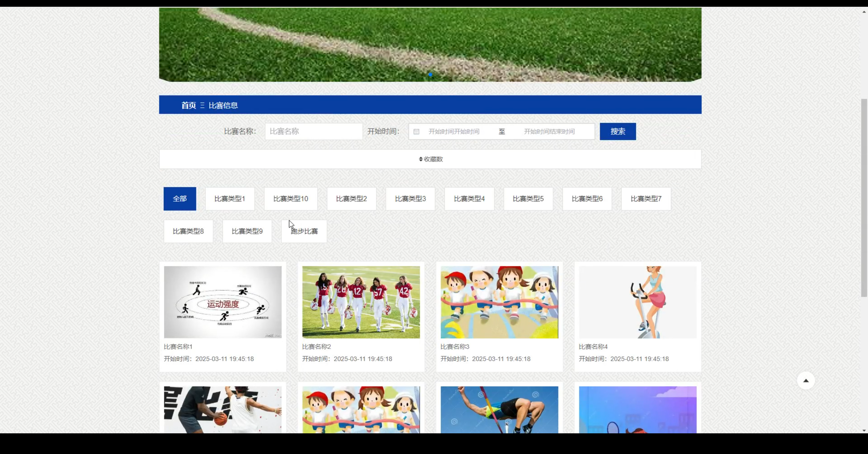Click the calendar icon in date range field
The height and width of the screenshot is (454, 868).
point(416,131)
